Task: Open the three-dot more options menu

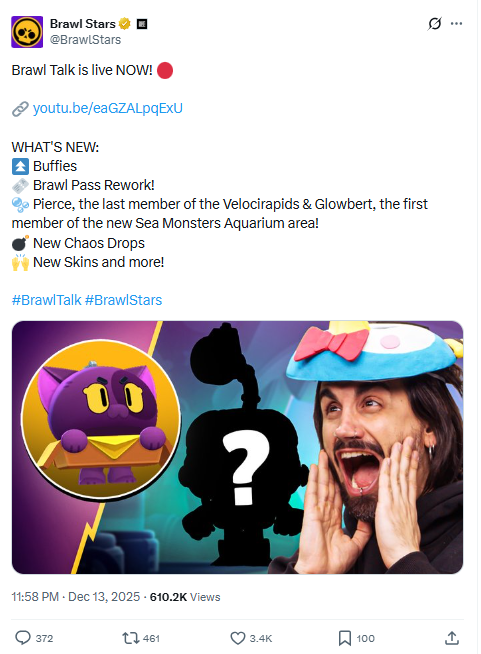Action: (x=456, y=24)
